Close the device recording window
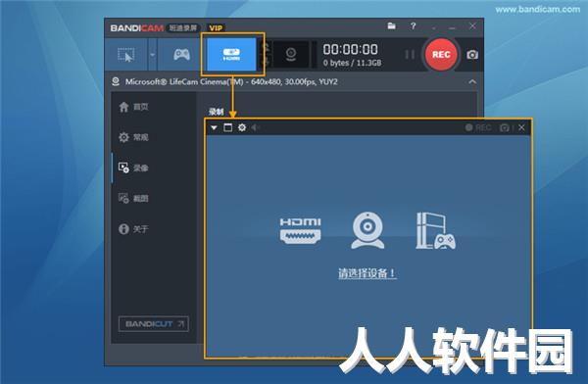 click(521, 127)
